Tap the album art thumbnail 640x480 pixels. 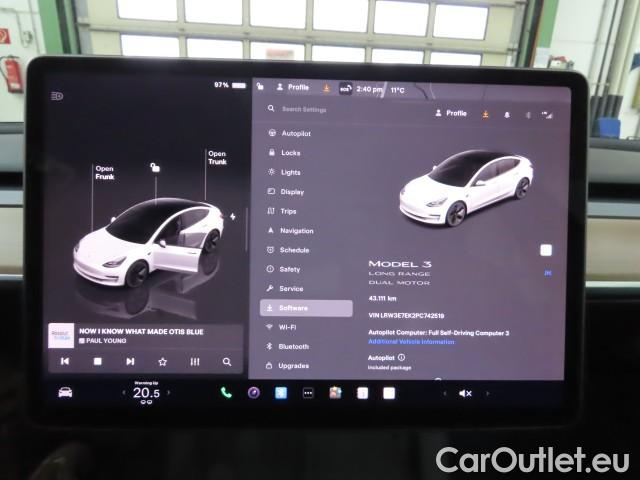pos(61,336)
